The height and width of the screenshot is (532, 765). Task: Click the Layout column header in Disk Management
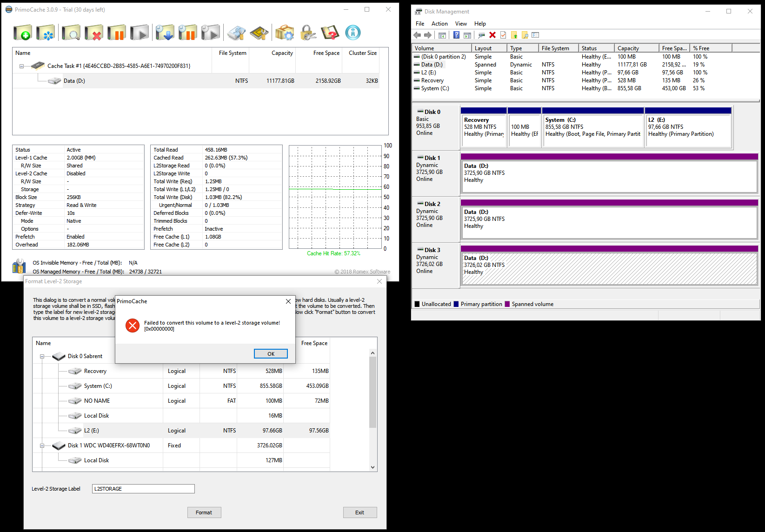click(x=489, y=48)
